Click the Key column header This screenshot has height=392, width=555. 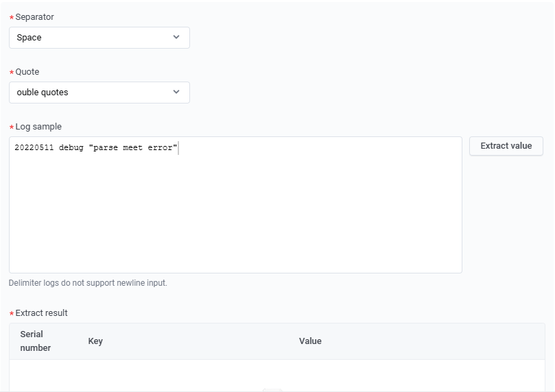click(95, 341)
